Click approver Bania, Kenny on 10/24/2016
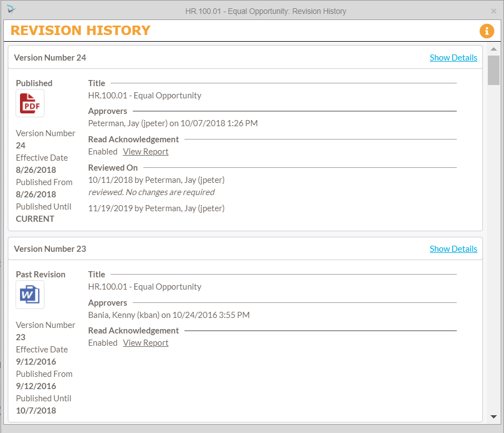Screen dimensions: 504x433 (x=169, y=315)
